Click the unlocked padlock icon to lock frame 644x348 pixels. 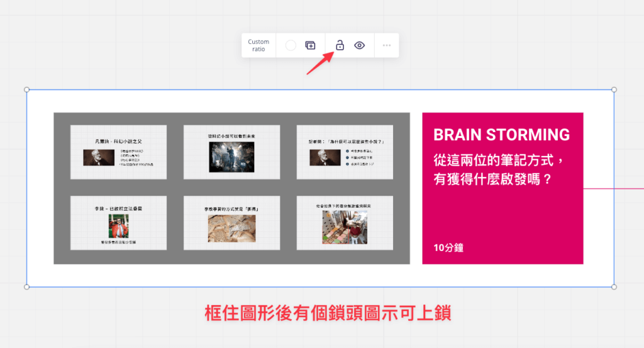(340, 45)
